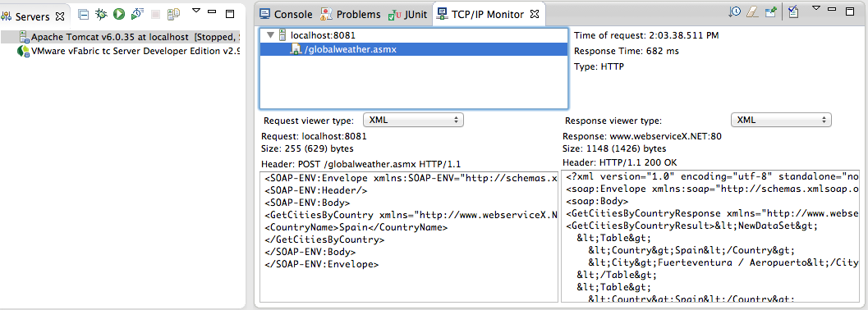Viewport: 868px width, 310px height.
Task: Clear the TCP/IP Monitor with eraser icon
Action: click(x=751, y=11)
